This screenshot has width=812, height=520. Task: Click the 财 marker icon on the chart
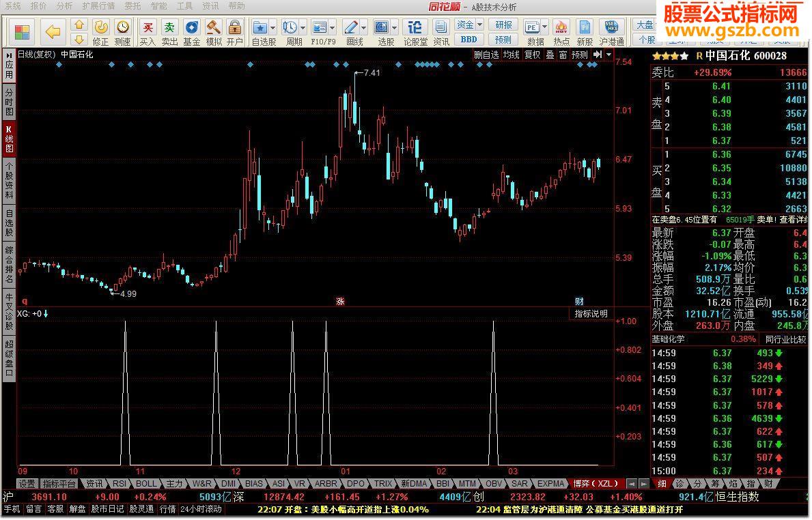point(579,301)
